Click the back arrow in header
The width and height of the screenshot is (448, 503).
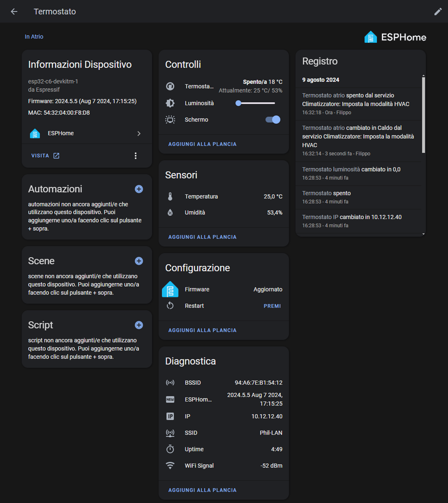coord(14,12)
